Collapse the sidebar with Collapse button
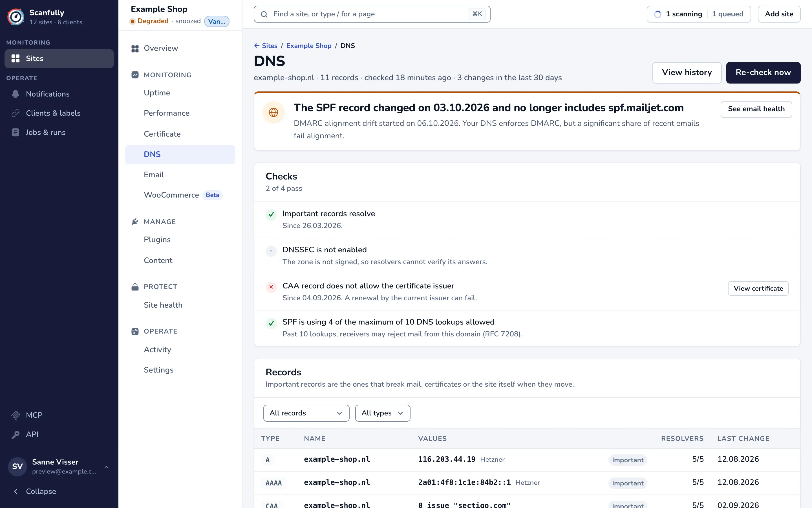The image size is (812, 508). tap(59, 491)
